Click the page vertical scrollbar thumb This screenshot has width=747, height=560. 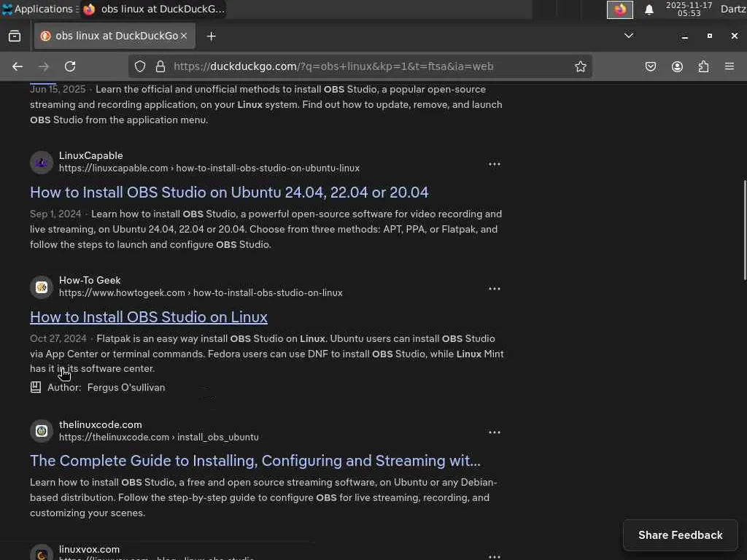744,230
